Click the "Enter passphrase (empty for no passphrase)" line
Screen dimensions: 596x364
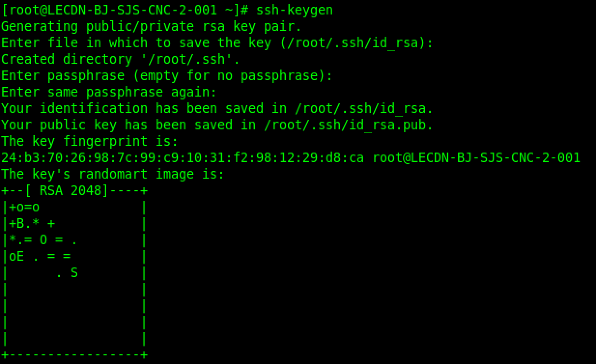(x=167, y=75)
